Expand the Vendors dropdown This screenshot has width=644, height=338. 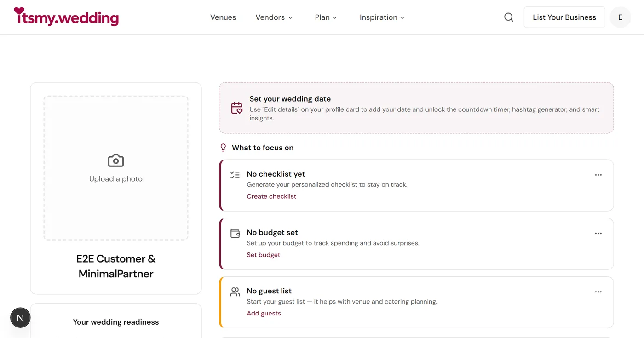[274, 17]
